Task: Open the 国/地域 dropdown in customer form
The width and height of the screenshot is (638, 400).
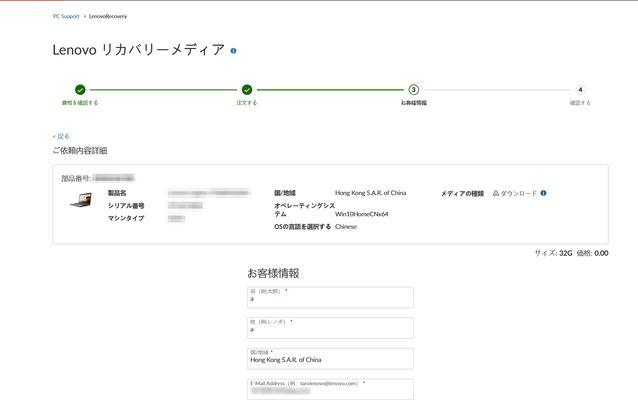Action: pos(330,358)
